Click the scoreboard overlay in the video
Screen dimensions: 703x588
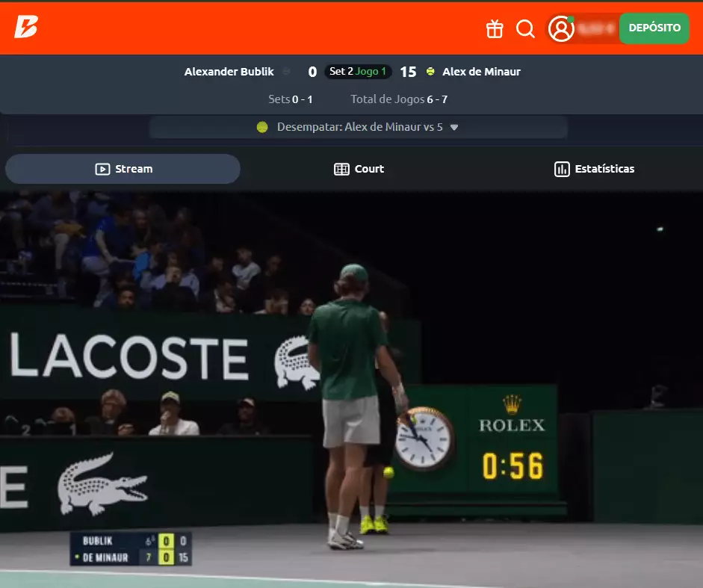coord(131,548)
